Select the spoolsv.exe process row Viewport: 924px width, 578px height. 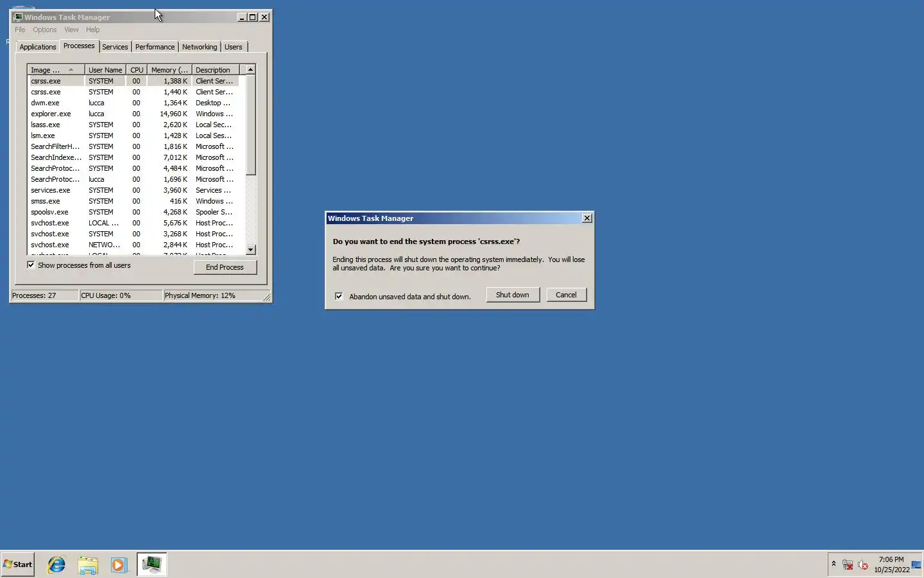133,212
